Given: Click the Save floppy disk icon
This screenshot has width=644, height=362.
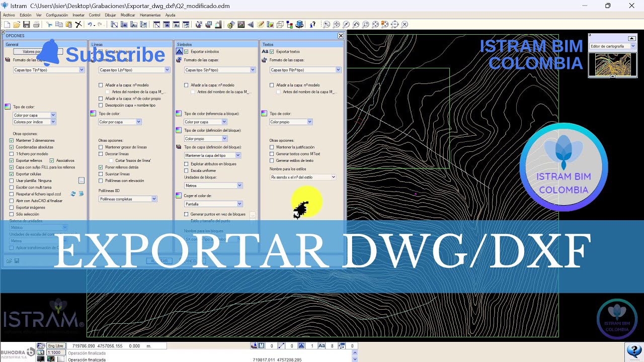Looking at the screenshot, I should point(26,25).
